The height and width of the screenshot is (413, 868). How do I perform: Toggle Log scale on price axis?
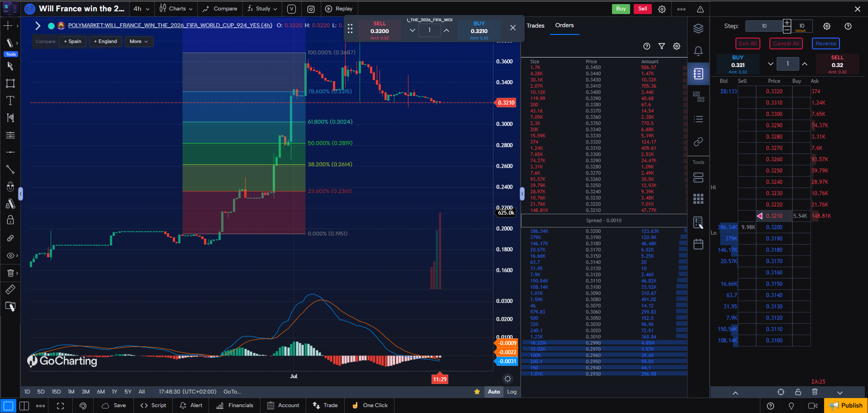pyautogui.click(x=512, y=392)
